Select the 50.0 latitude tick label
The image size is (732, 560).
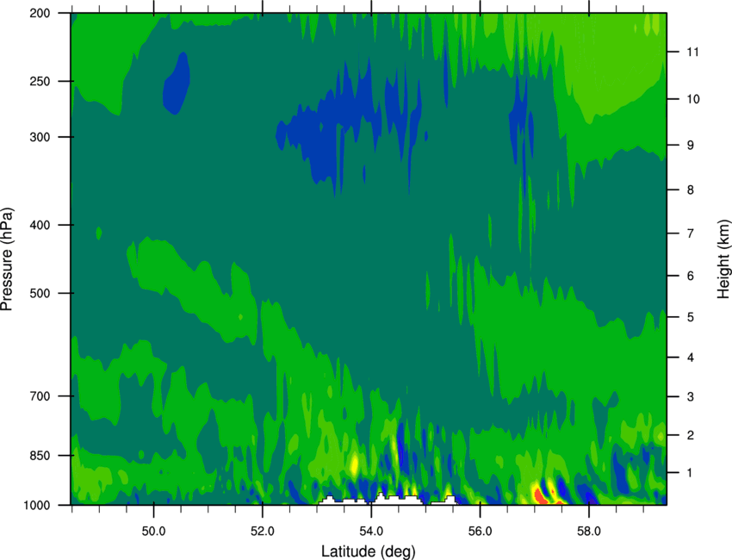pos(153,529)
